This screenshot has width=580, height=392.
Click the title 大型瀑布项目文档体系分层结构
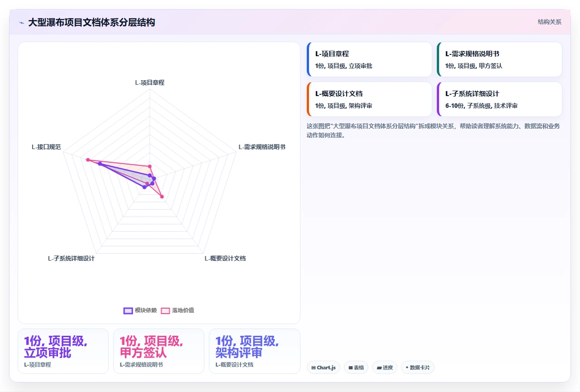[x=92, y=22]
